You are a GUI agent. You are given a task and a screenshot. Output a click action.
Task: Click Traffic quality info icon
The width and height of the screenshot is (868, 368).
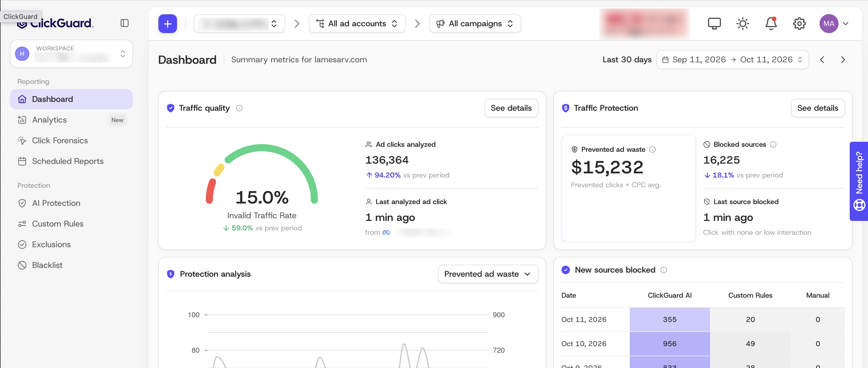pos(239,108)
